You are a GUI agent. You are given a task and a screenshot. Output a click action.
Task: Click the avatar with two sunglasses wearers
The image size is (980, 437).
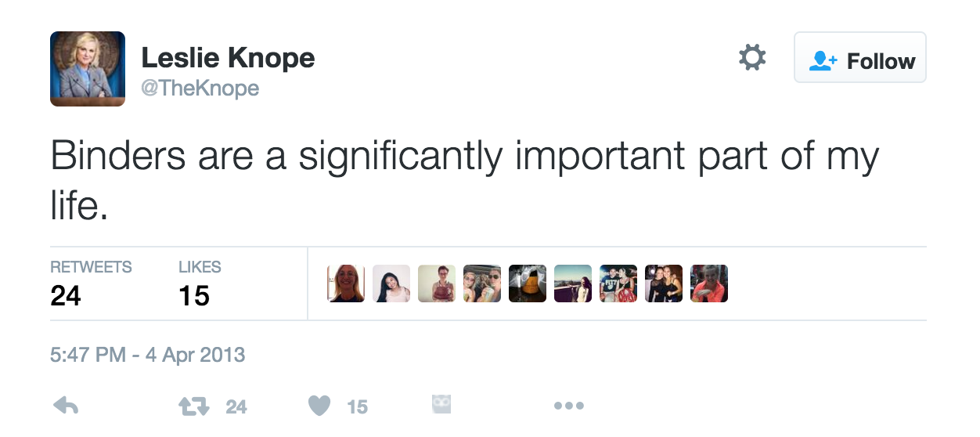click(482, 284)
